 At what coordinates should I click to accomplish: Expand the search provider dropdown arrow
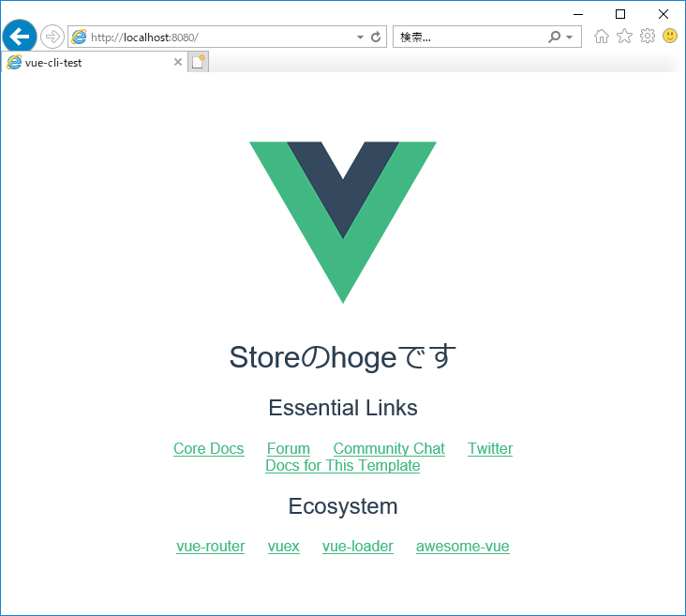tap(570, 38)
